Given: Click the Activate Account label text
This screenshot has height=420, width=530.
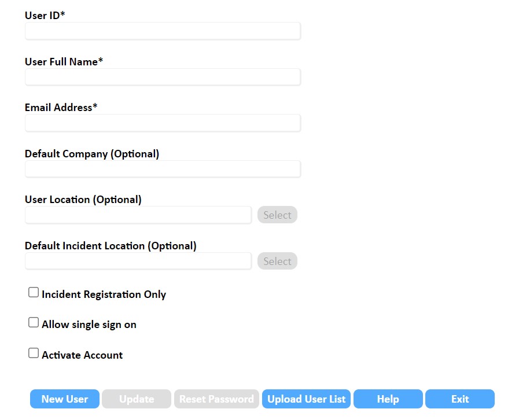Looking at the screenshot, I should [x=82, y=355].
